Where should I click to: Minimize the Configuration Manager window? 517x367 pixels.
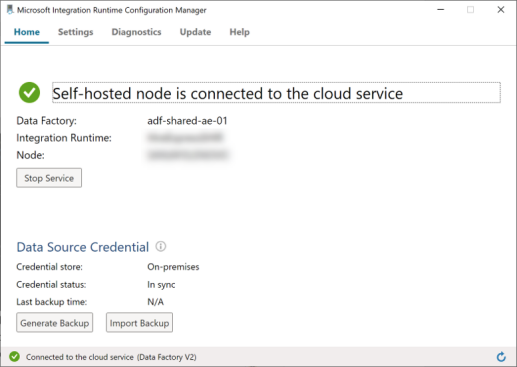click(x=441, y=10)
